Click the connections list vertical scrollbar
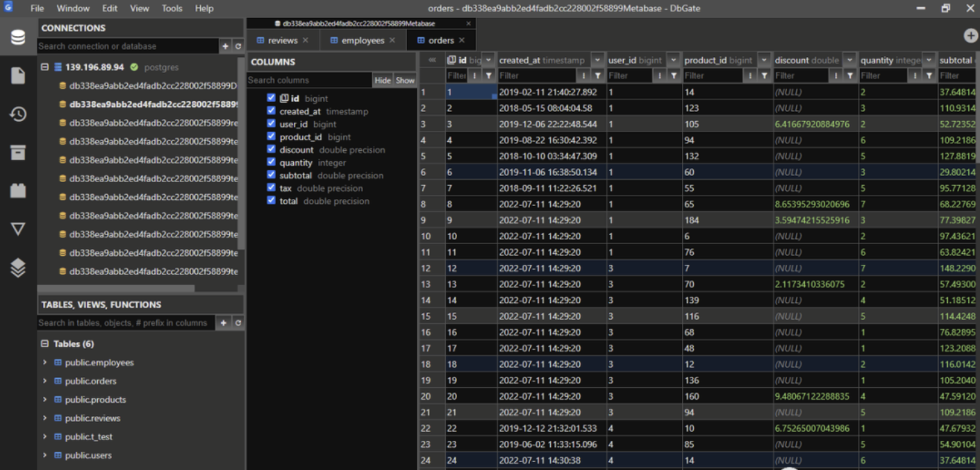980x470 pixels. point(241,153)
